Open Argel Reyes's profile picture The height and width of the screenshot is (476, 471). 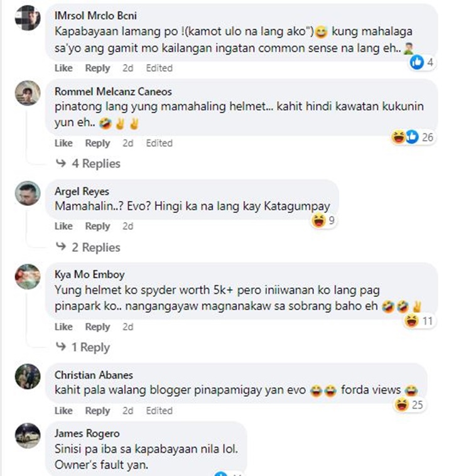28,193
